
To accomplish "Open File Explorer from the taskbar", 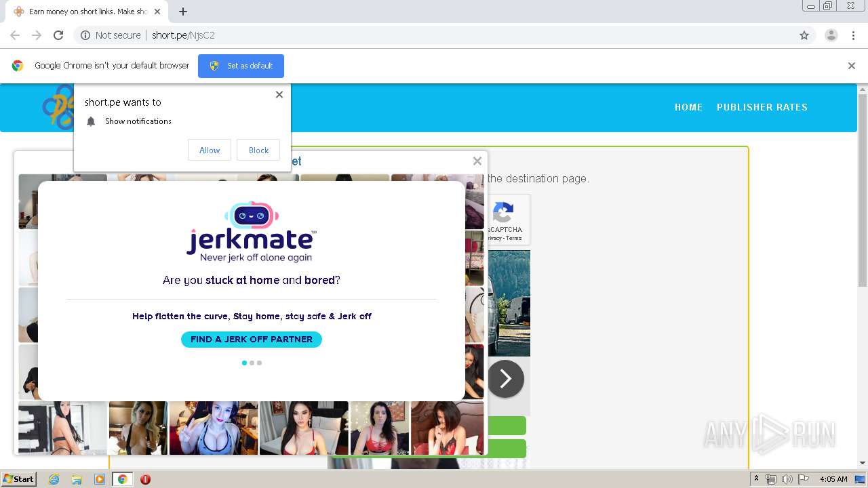I will [77, 479].
